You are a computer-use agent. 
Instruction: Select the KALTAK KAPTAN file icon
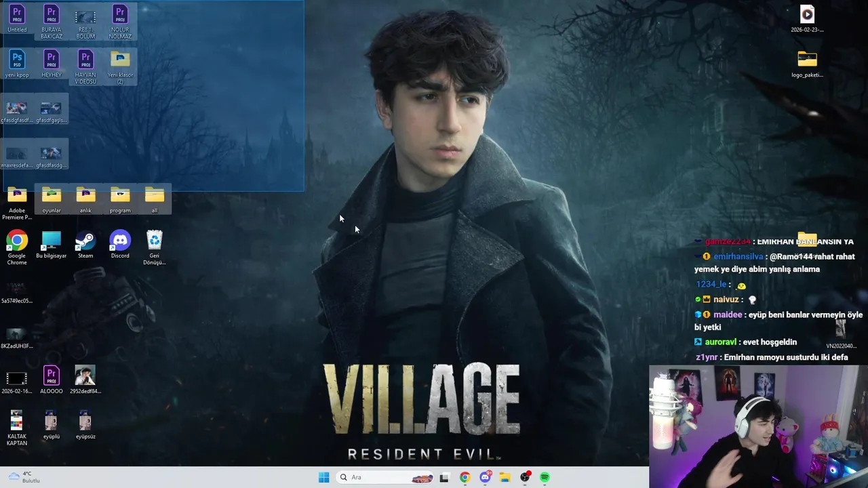17,428
